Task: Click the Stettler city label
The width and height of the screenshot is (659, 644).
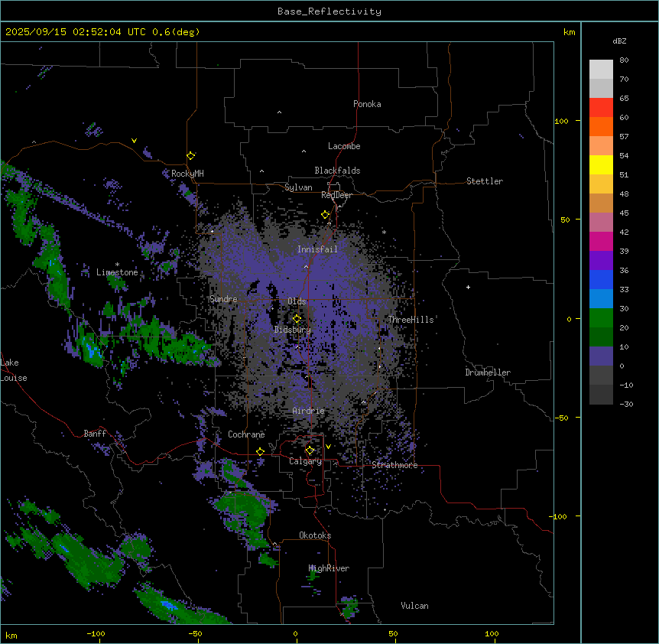Action: [485, 181]
